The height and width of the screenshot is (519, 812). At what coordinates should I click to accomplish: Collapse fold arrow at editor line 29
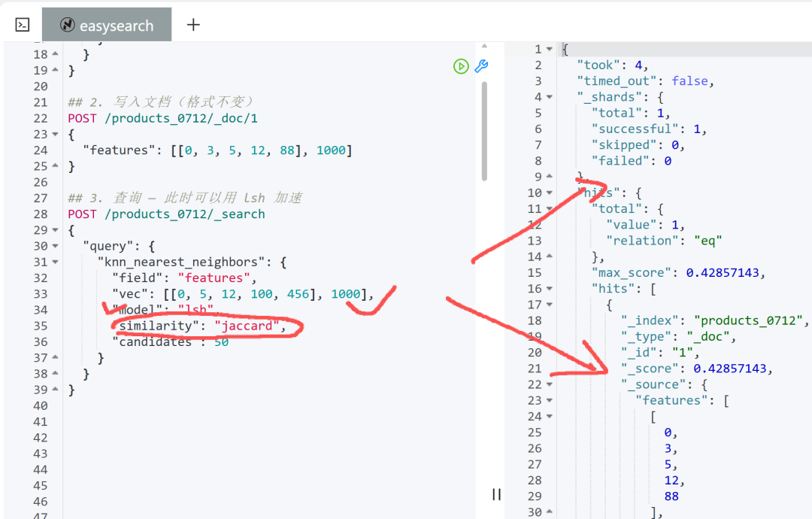pos(56,230)
